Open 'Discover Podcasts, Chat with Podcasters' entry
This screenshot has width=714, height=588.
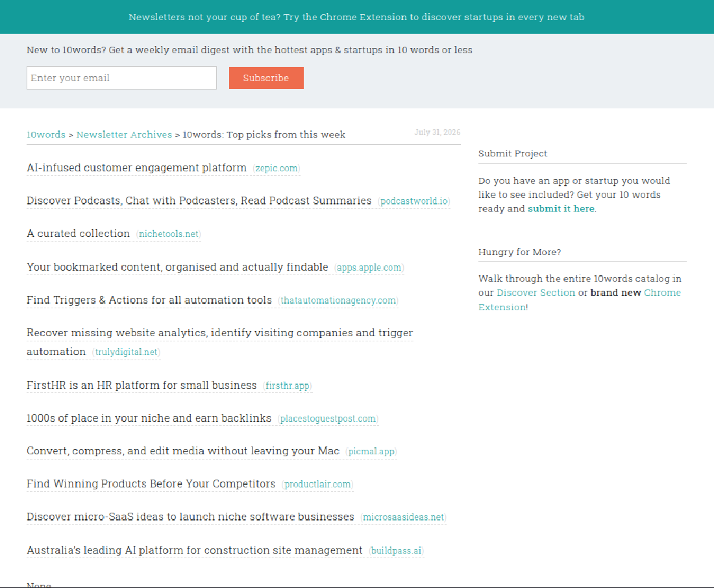(x=199, y=201)
